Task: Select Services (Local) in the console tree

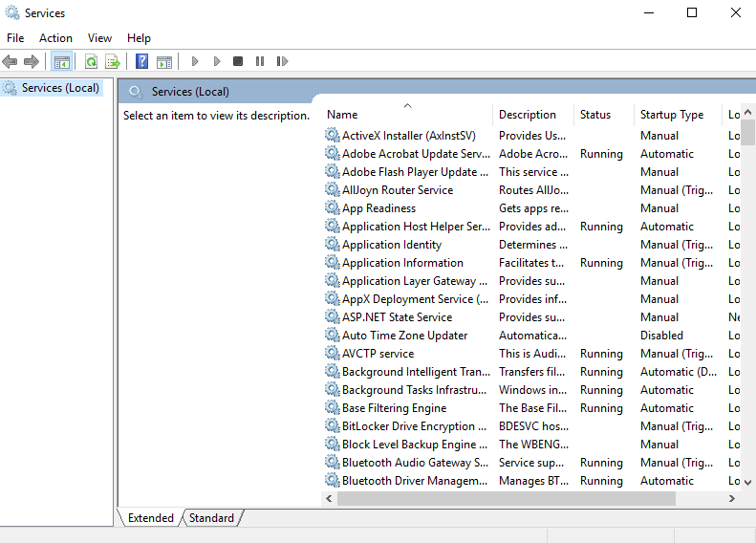Action: [x=60, y=88]
